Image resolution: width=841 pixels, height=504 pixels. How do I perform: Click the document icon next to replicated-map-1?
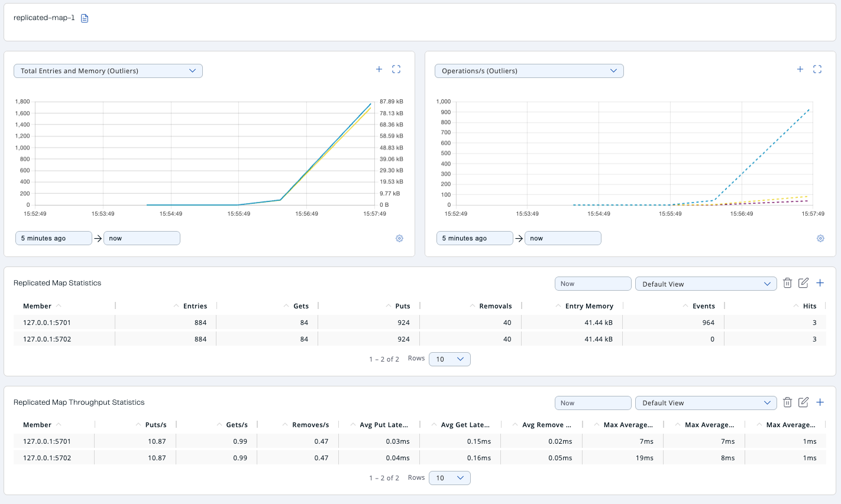[85, 18]
